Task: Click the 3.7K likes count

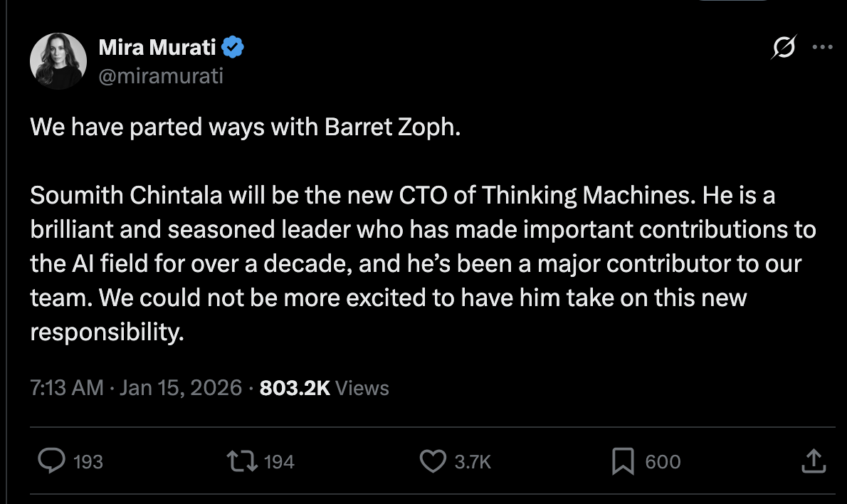Action: [473, 462]
